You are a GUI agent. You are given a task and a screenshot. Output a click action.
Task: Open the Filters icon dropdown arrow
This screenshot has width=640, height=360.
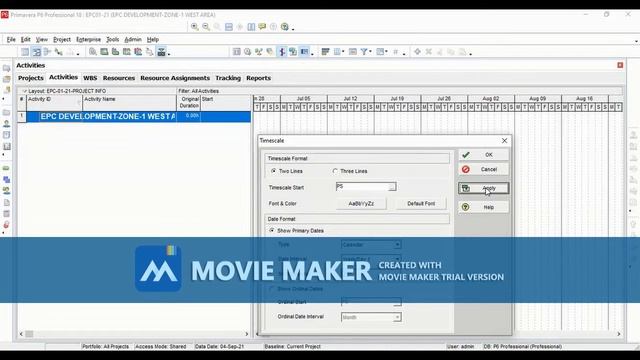click(370, 52)
